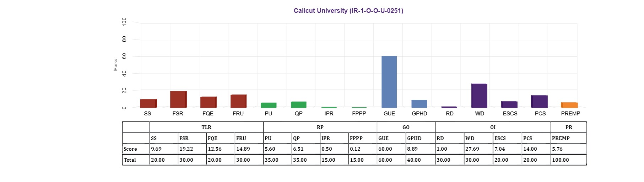The height and width of the screenshot is (182, 644).
Task: Select the OI group header
Action: 493,127
